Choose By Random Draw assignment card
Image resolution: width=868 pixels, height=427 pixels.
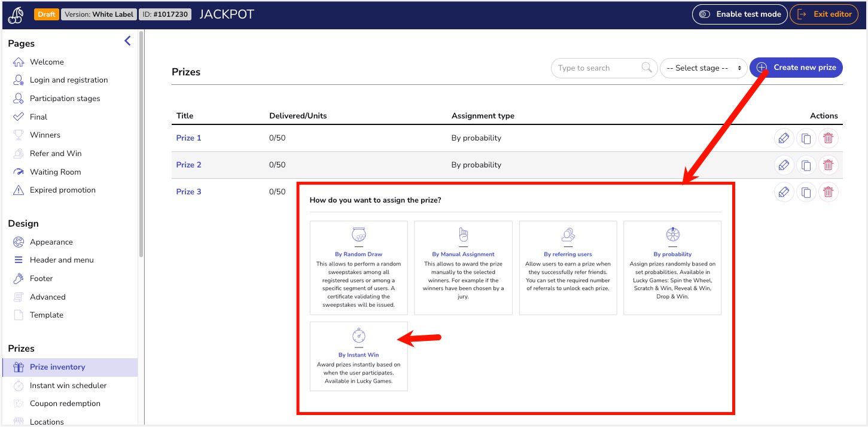pos(359,268)
